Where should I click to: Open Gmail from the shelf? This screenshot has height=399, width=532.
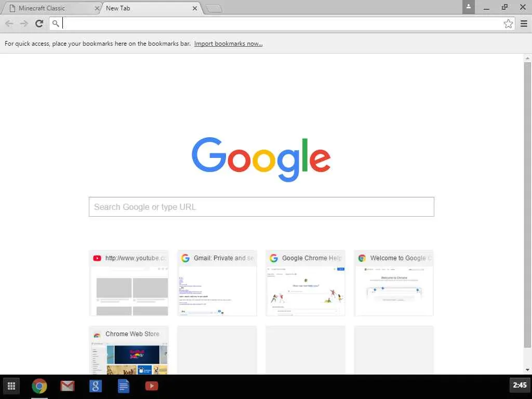68,386
